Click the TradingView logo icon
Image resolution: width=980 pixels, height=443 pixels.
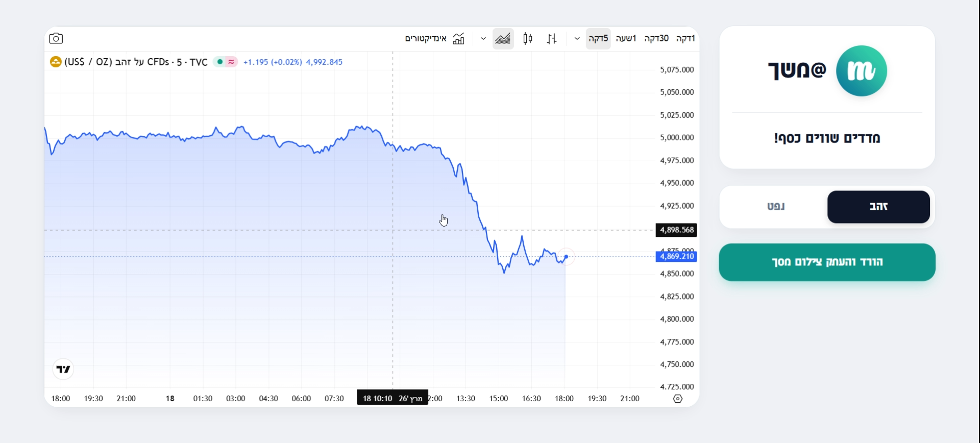tap(63, 369)
